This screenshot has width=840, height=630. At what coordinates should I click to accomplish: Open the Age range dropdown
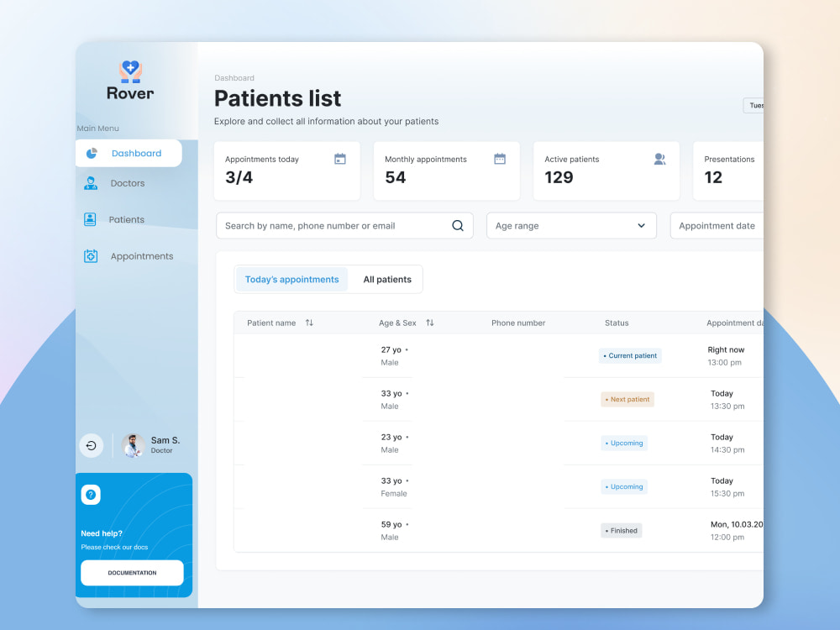coord(571,225)
